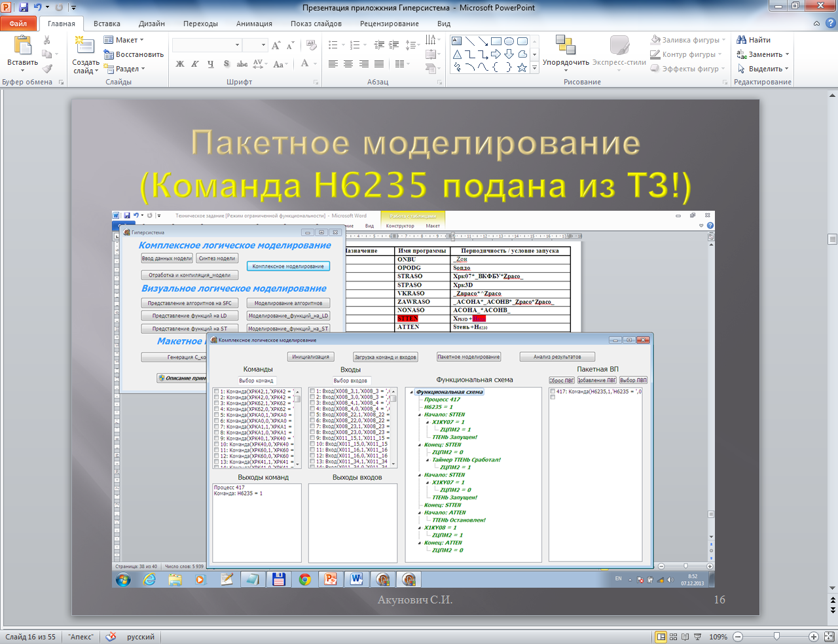Expand the shapes gallery
Viewport: 838px width, 644px height.
pyautogui.click(x=534, y=67)
